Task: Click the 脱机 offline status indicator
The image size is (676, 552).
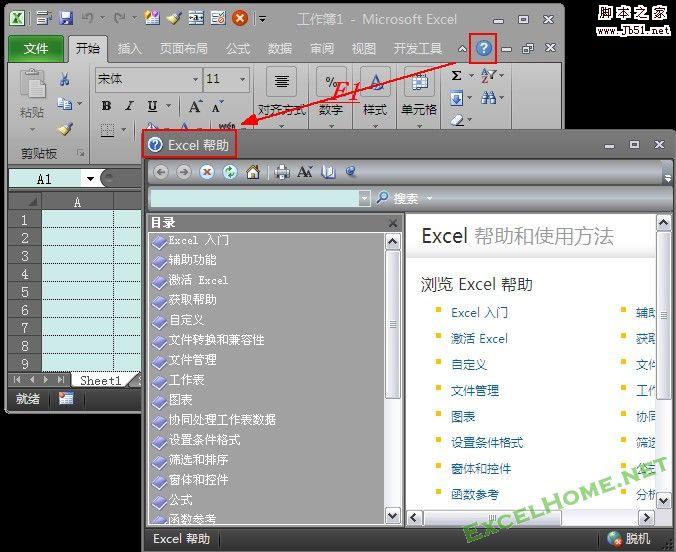Action: 629,539
